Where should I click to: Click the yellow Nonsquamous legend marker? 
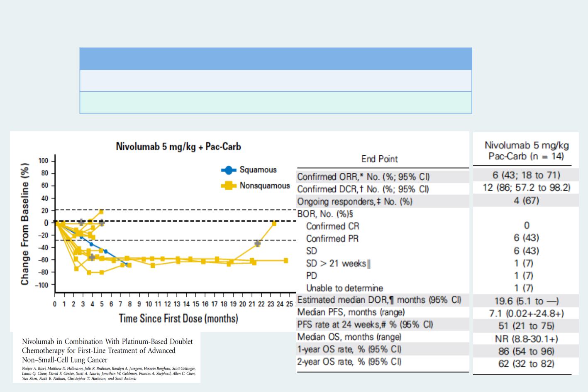[x=228, y=186]
